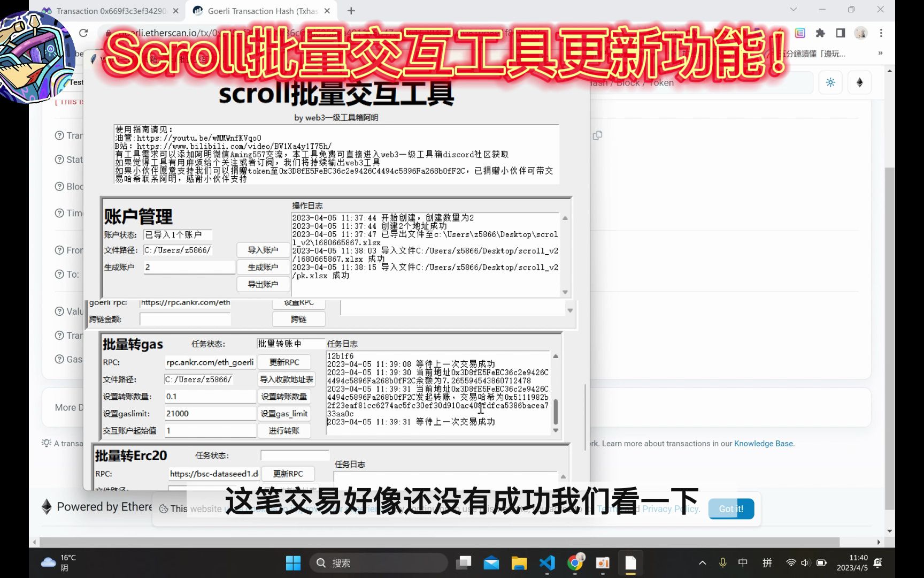Screen dimensions: 924x578
Task: Click the help question-mark icon beside Transaction Hash
Action: click(59, 135)
